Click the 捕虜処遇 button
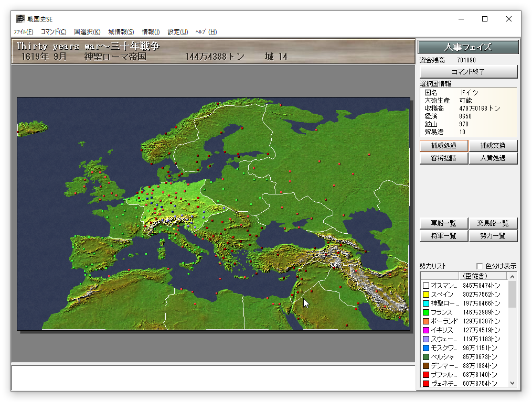This screenshot has width=532, height=402. pos(443,146)
